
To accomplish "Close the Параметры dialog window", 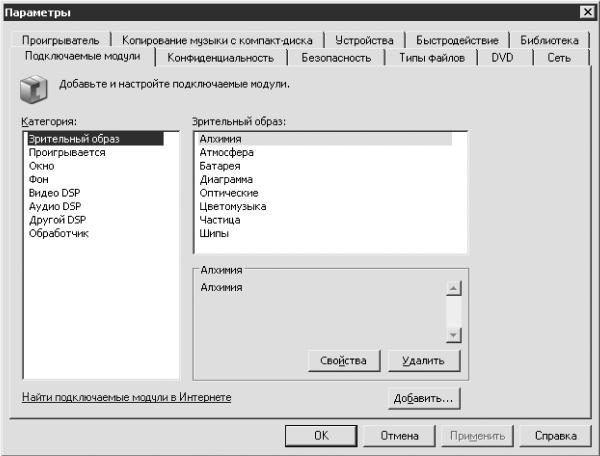I will click(585, 10).
